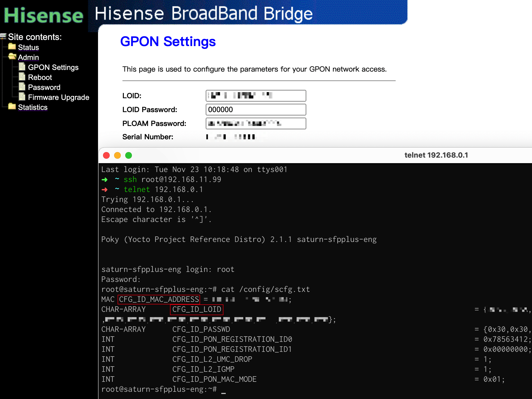Image resolution: width=532 pixels, height=399 pixels.
Task: Click into LOID Password field
Action: coord(256,110)
